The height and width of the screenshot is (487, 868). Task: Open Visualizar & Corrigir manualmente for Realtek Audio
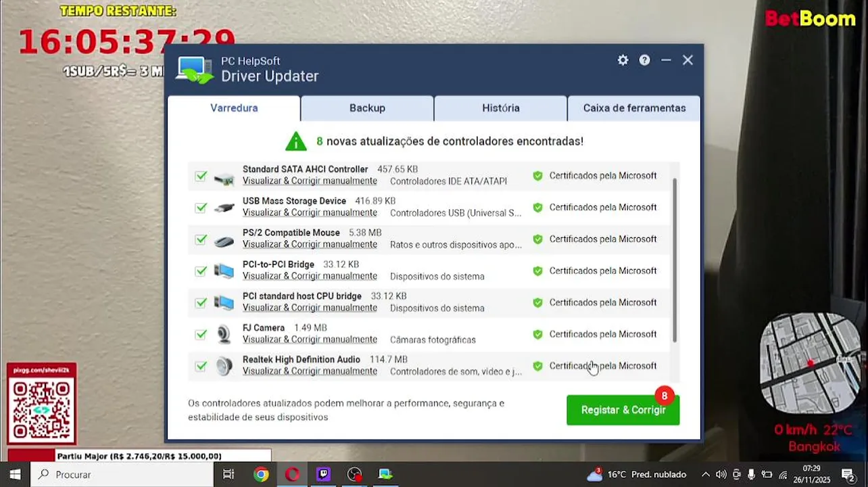(x=310, y=371)
